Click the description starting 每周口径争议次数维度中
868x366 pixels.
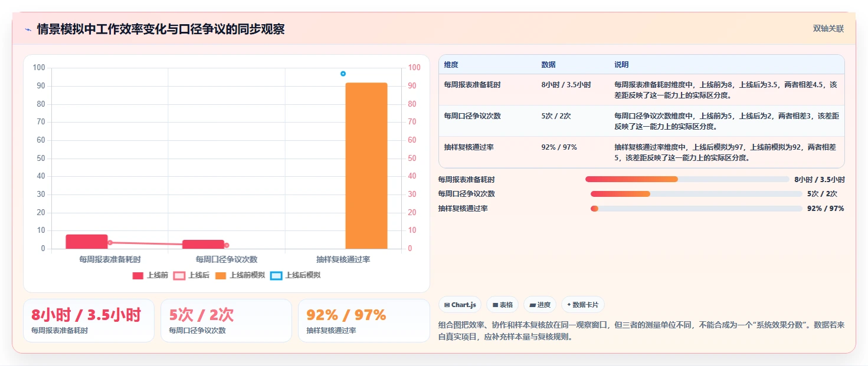pyautogui.click(x=726, y=121)
